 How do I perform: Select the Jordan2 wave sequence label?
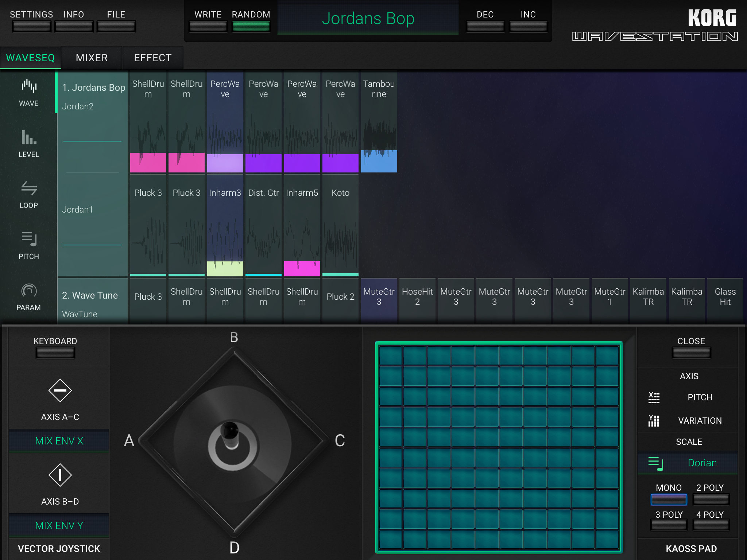(x=78, y=106)
